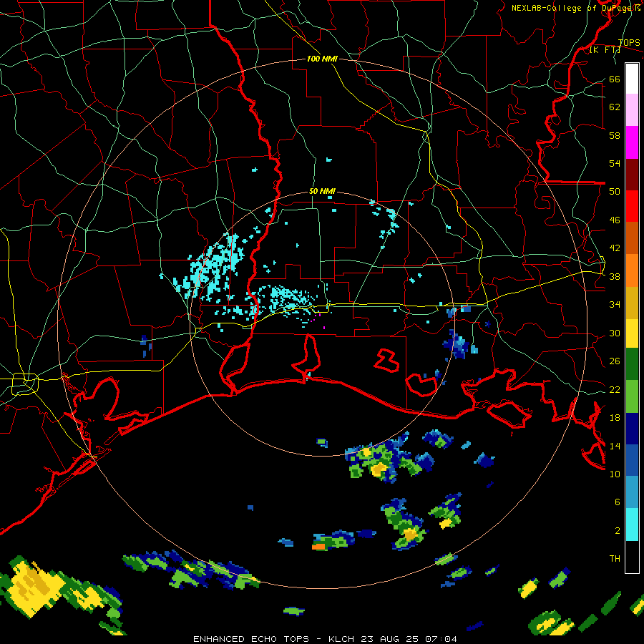Click the orange band near 38
The image size is (644, 644).
coord(632,270)
